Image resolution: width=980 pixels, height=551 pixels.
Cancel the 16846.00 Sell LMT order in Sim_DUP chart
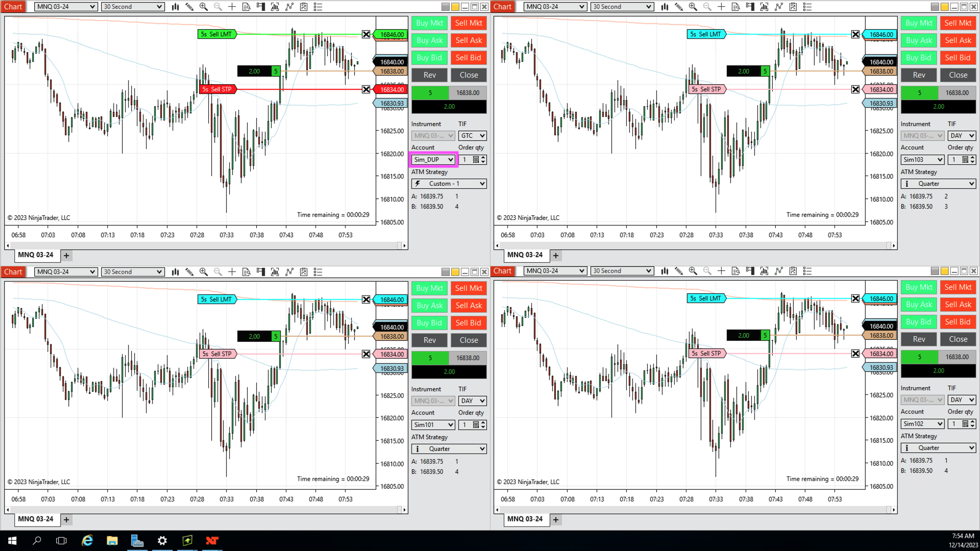(x=366, y=34)
